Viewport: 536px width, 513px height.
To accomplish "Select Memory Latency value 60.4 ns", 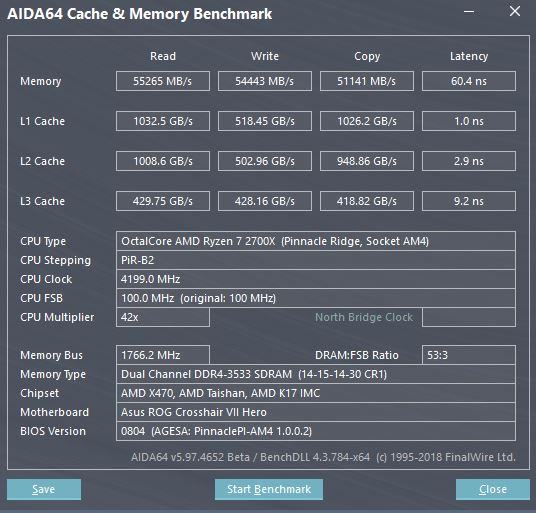I will click(469, 81).
